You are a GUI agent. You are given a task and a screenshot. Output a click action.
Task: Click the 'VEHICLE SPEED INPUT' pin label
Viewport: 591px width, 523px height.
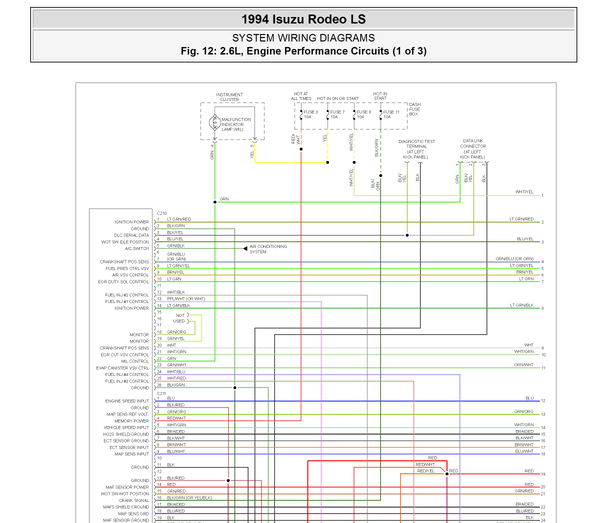(x=126, y=428)
